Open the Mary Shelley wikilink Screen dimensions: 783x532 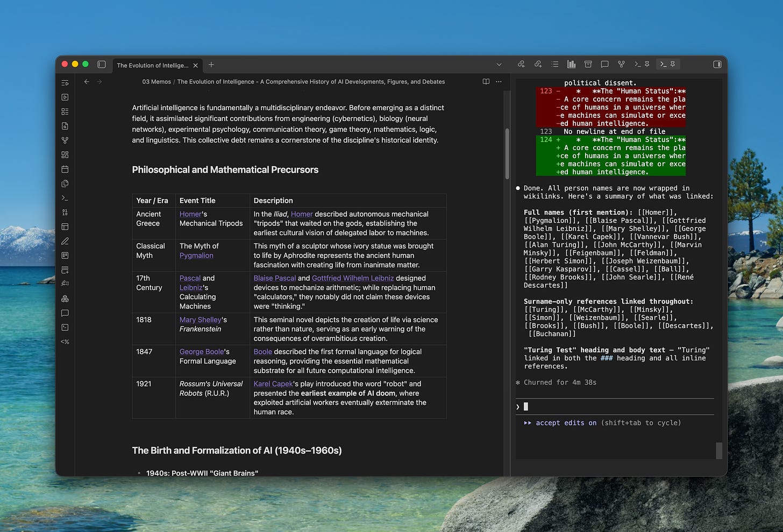coord(201,320)
